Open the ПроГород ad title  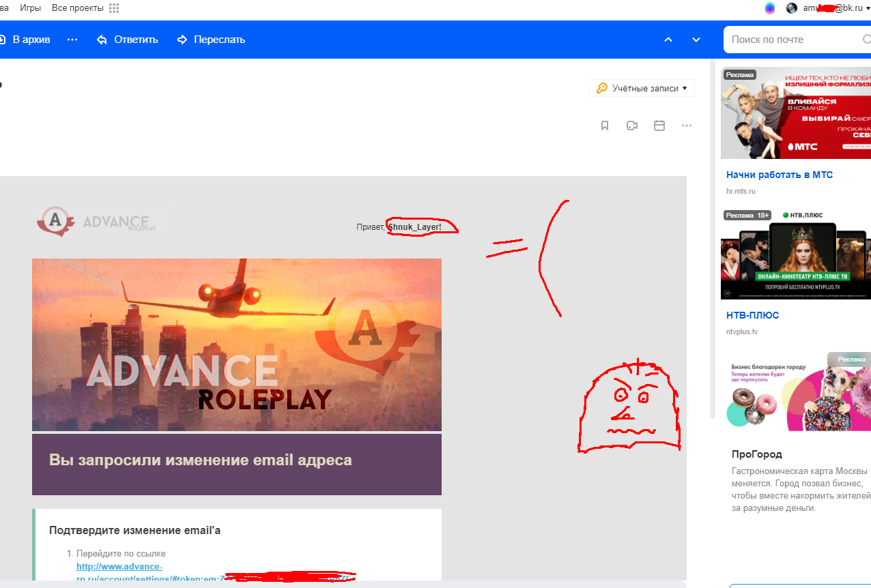click(x=757, y=454)
